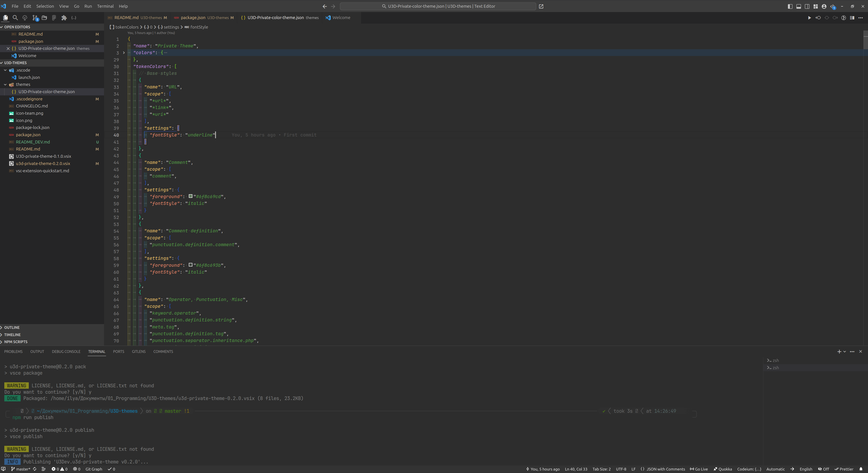868x473 pixels.
Task: Click color swatch for #6f8c69cd
Action: [x=190, y=196]
